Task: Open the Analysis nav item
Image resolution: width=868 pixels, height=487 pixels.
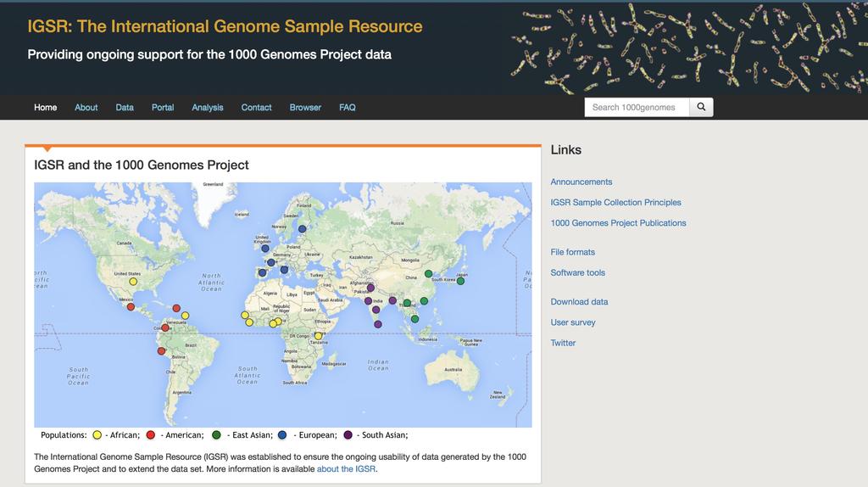Action: coord(208,108)
